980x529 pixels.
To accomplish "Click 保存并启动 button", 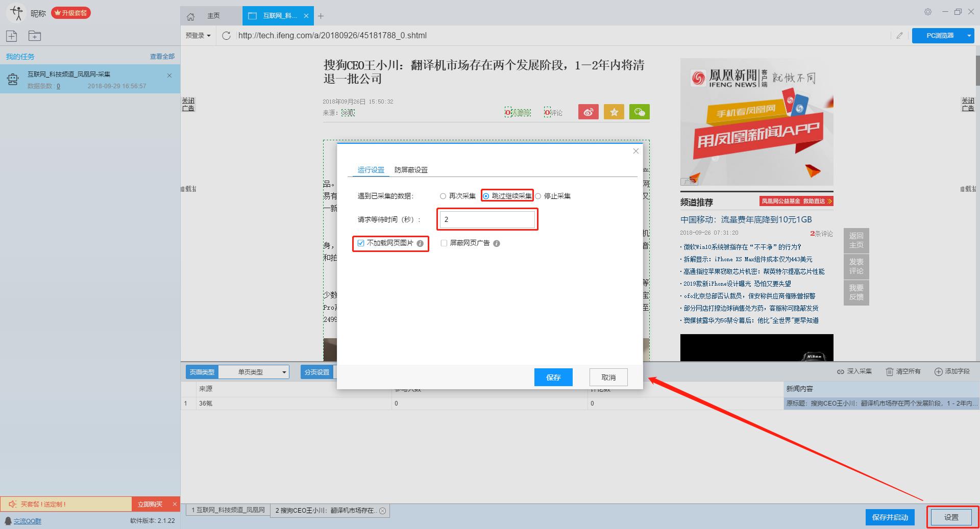I will click(890, 517).
